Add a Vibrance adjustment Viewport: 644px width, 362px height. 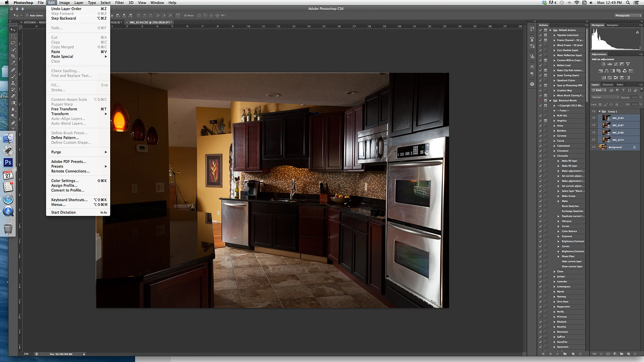click(628, 64)
